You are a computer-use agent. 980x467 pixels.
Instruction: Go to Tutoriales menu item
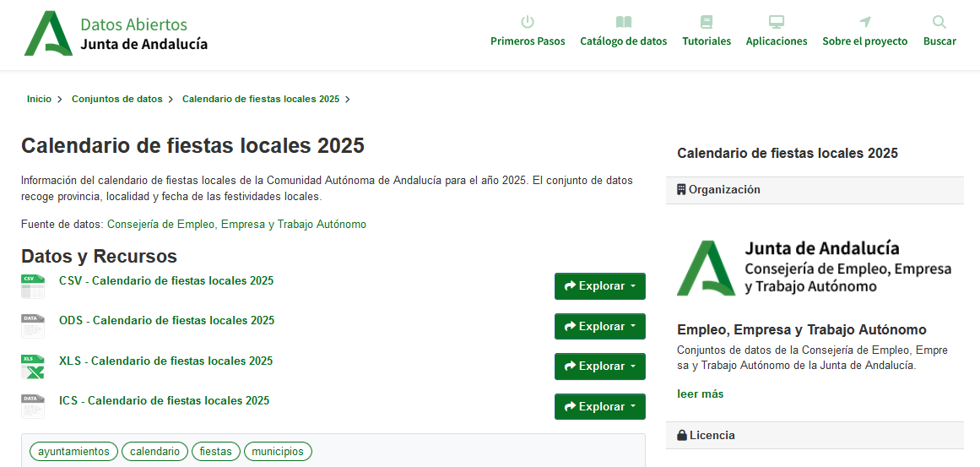pyautogui.click(x=707, y=41)
